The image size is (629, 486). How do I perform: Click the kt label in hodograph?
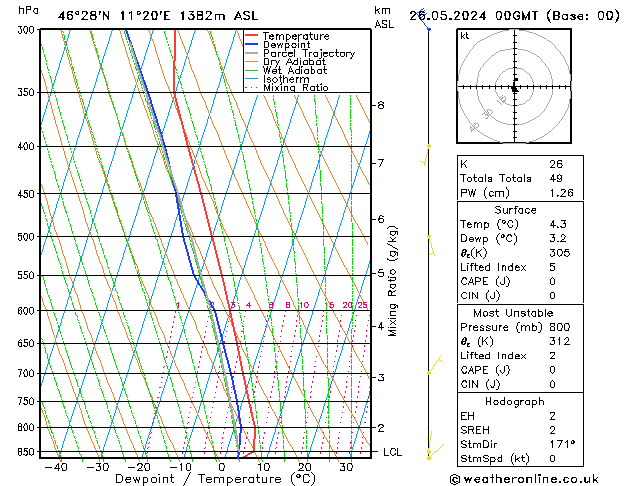pyautogui.click(x=465, y=36)
